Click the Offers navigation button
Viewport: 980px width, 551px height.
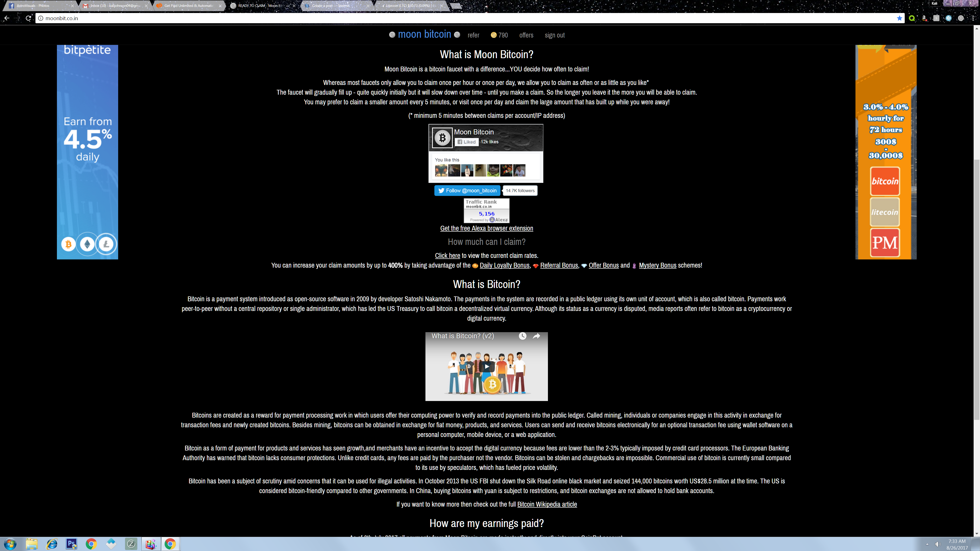[x=526, y=35]
